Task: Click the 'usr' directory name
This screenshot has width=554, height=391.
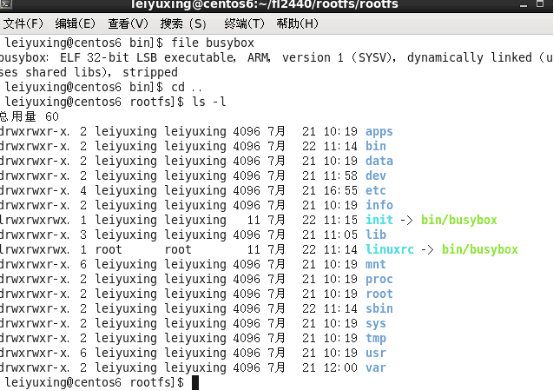Action: click(376, 353)
